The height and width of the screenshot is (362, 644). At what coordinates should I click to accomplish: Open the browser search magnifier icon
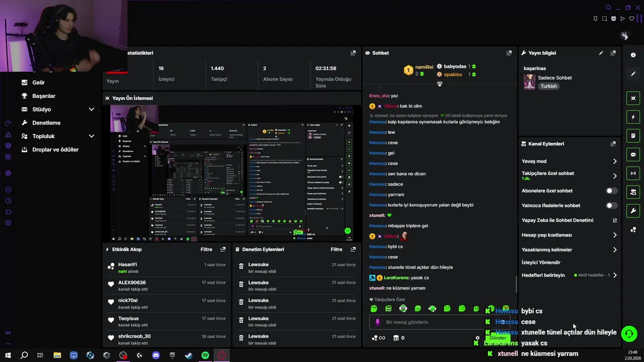(608, 8)
